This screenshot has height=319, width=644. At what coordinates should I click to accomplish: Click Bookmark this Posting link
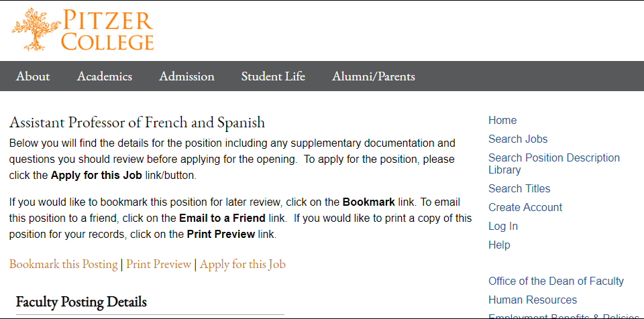coord(63,264)
